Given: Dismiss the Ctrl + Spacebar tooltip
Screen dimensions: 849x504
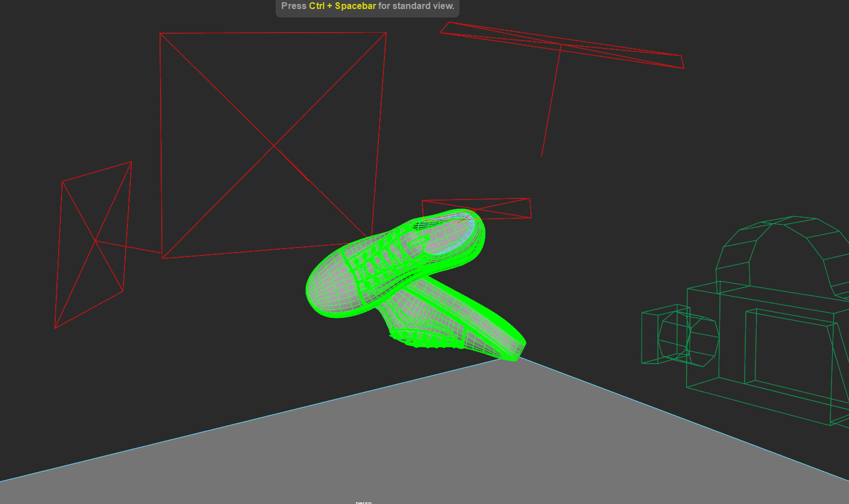Looking at the screenshot, I should 367,6.
